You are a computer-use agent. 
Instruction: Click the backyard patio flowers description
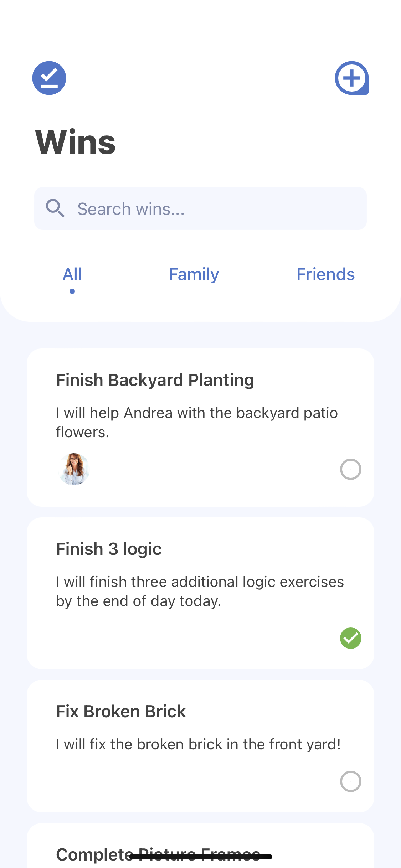pyautogui.click(x=197, y=423)
